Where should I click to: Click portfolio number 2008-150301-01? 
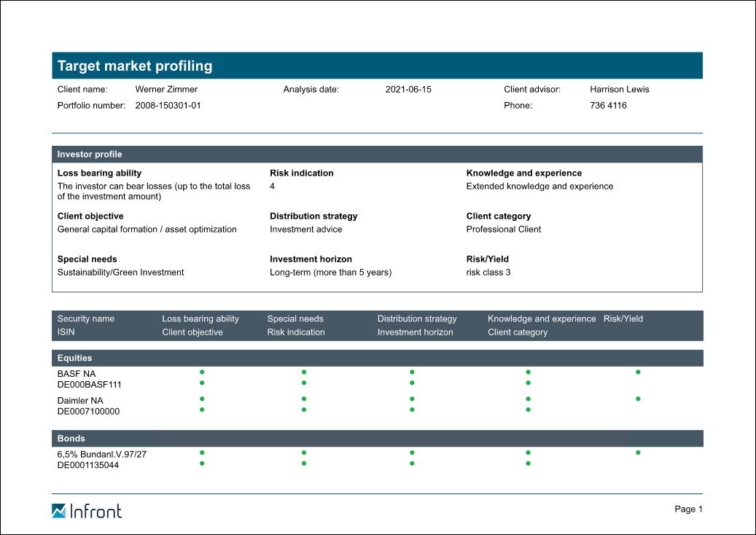[x=168, y=106]
